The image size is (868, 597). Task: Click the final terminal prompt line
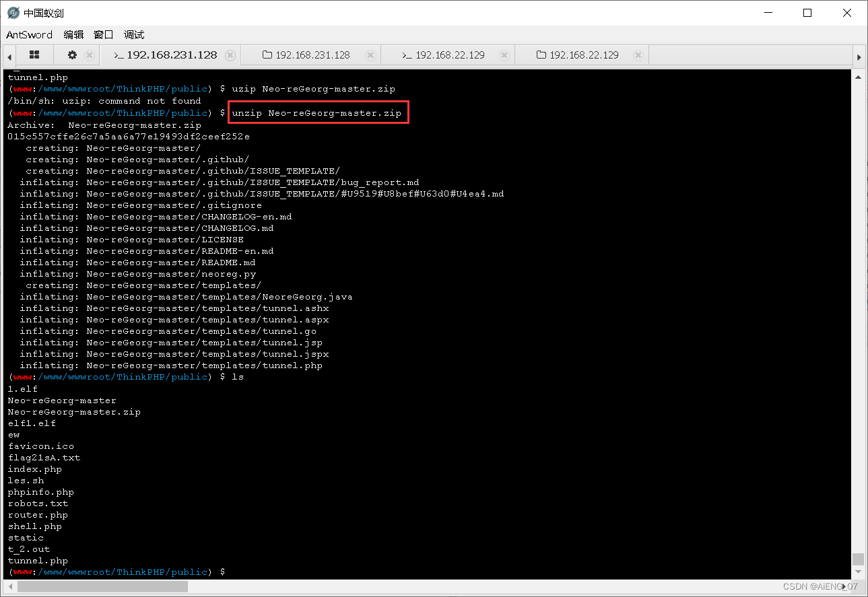tap(117, 572)
